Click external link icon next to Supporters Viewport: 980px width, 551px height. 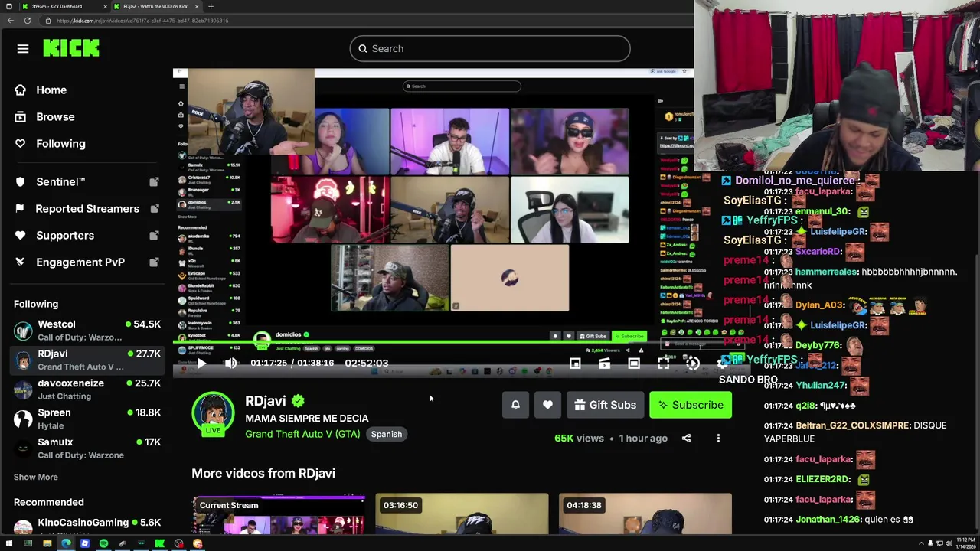[154, 236]
